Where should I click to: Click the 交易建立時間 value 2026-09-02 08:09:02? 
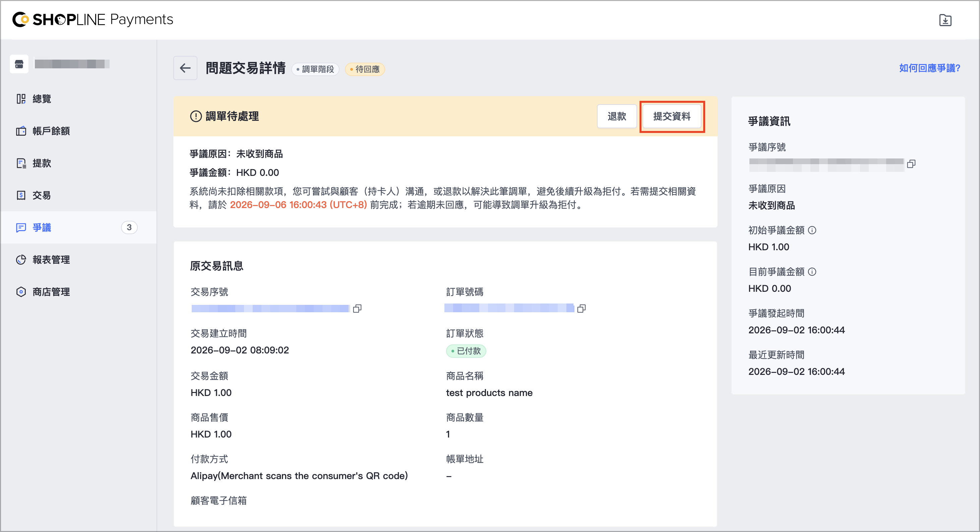point(240,350)
